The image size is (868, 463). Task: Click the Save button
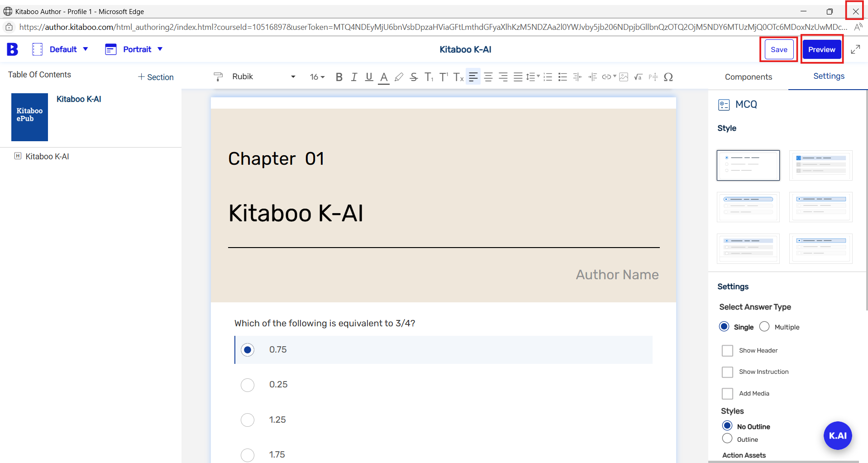779,49
